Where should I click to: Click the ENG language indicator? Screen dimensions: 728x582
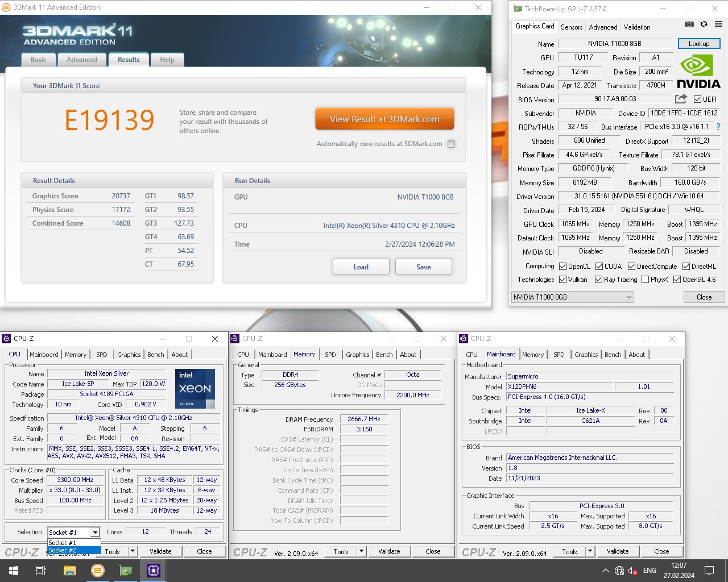[x=650, y=571]
